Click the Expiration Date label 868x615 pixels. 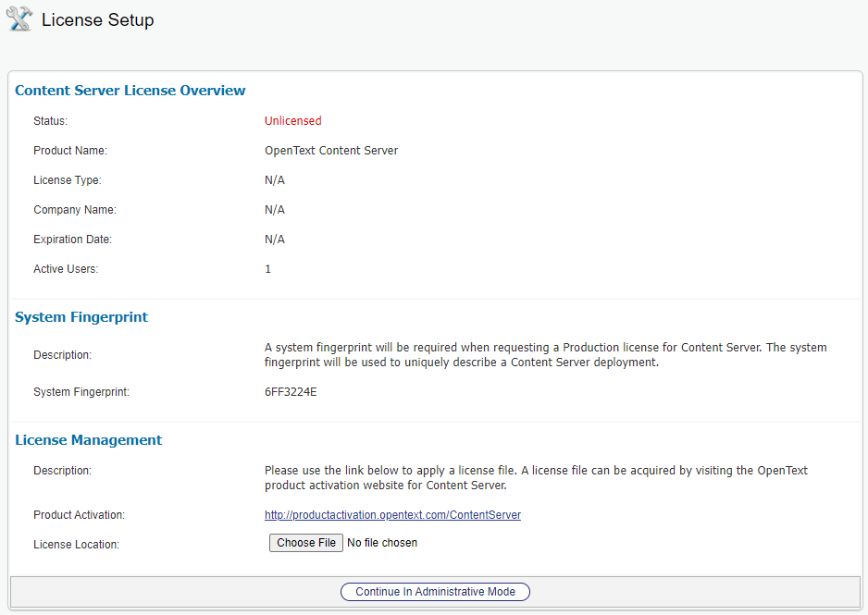click(73, 240)
